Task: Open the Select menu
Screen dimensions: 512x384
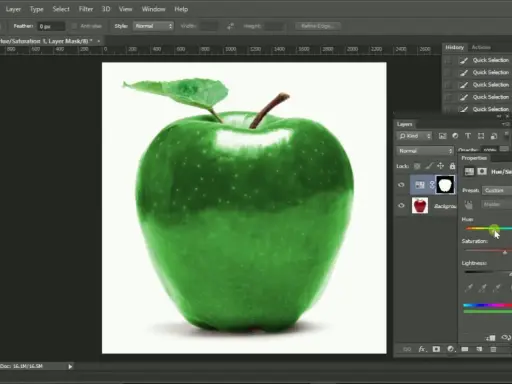Action: click(x=61, y=9)
